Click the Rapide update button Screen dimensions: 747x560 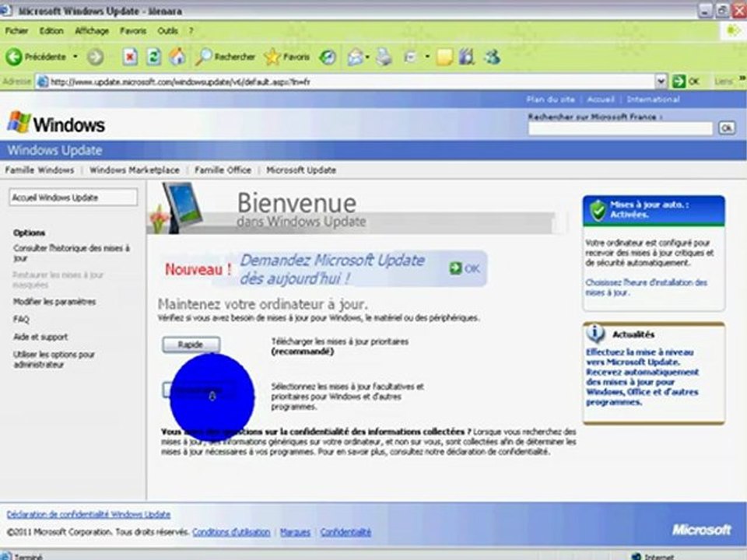pos(191,345)
